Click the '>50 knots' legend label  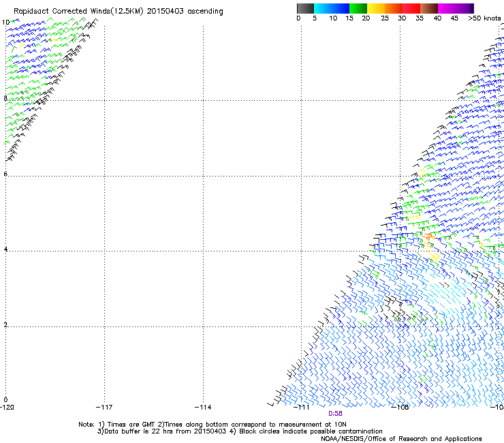click(484, 18)
